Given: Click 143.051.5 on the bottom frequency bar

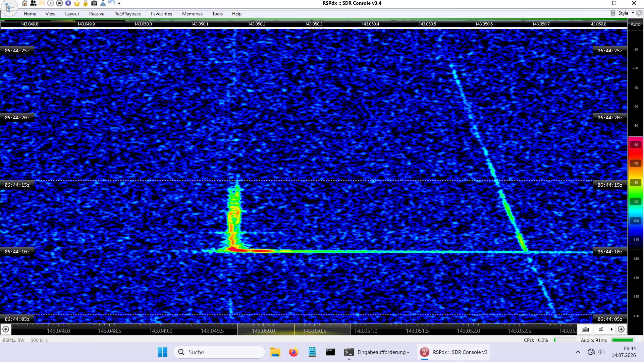Looking at the screenshot, I should [x=417, y=331].
